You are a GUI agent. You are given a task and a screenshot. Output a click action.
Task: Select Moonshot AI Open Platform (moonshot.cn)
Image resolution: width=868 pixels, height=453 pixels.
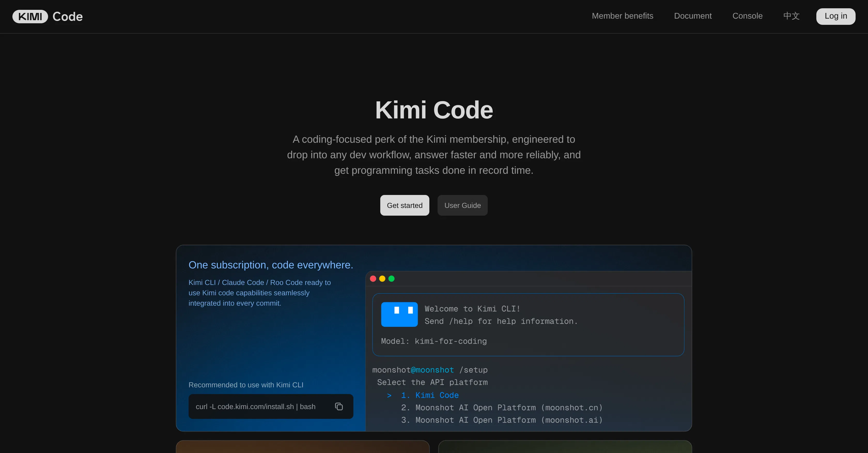coord(502,407)
